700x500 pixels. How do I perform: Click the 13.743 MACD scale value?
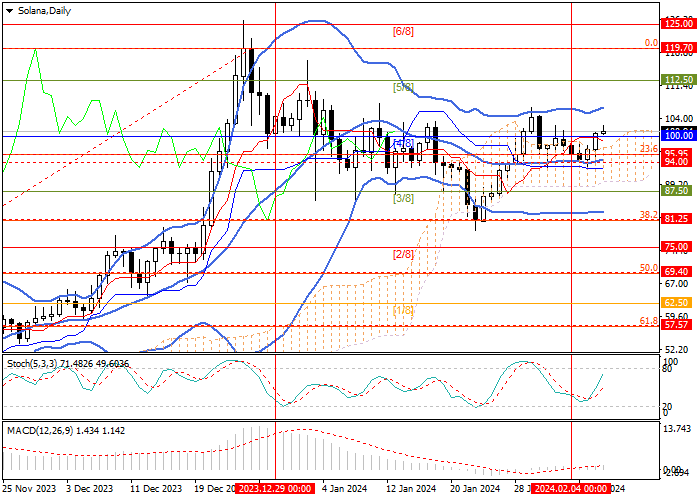tap(677, 429)
